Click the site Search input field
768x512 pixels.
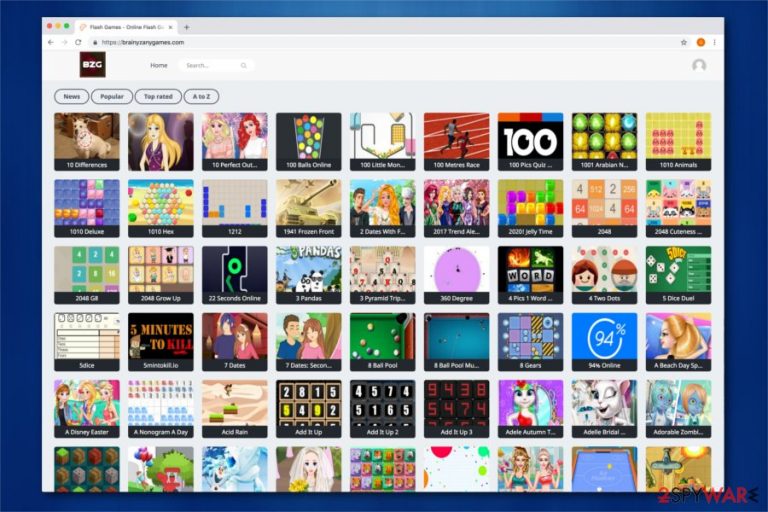click(216, 66)
